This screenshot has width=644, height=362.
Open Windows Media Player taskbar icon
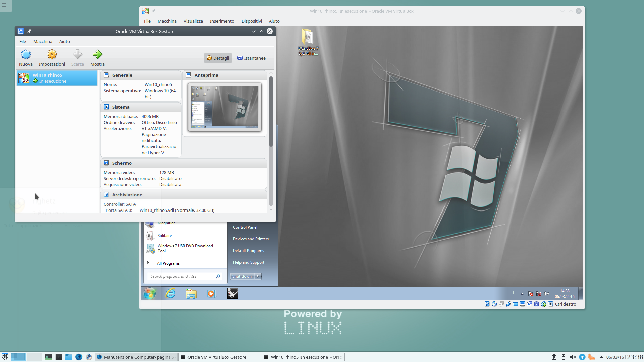click(x=211, y=293)
